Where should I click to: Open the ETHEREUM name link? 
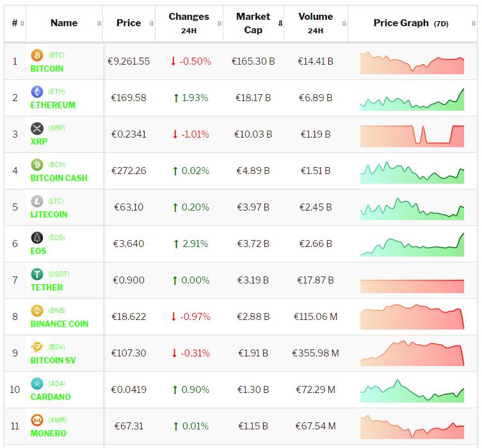pyautogui.click(x=53, y=105)
